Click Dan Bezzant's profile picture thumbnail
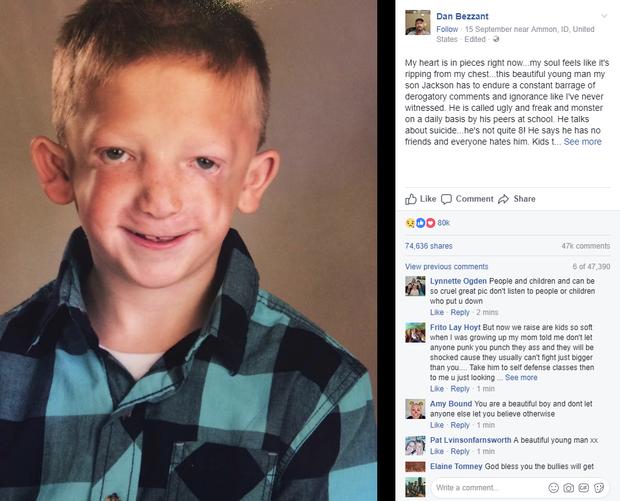 coord(418,23)
